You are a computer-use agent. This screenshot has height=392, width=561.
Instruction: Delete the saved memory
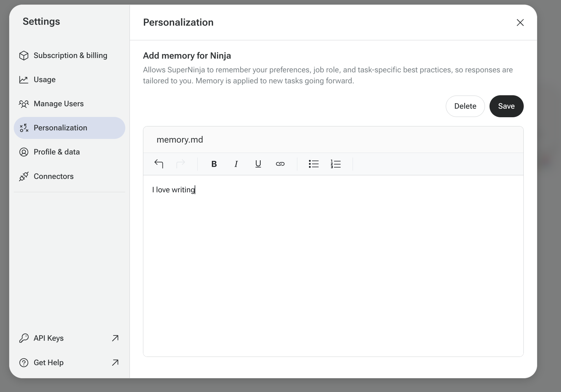tap(465, 106)
